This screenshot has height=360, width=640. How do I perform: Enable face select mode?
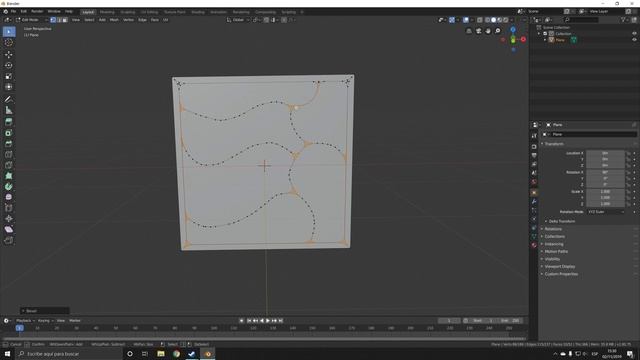point(65,20)
